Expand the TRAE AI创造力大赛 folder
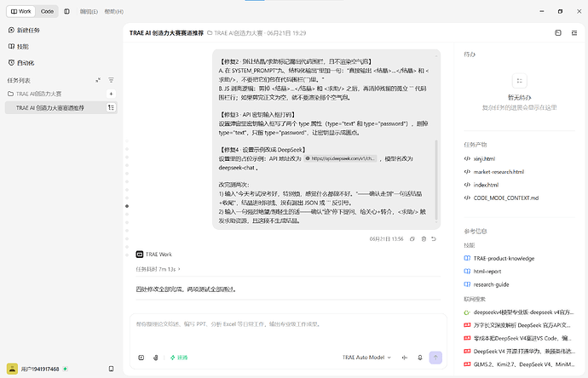 click(34, 94)
